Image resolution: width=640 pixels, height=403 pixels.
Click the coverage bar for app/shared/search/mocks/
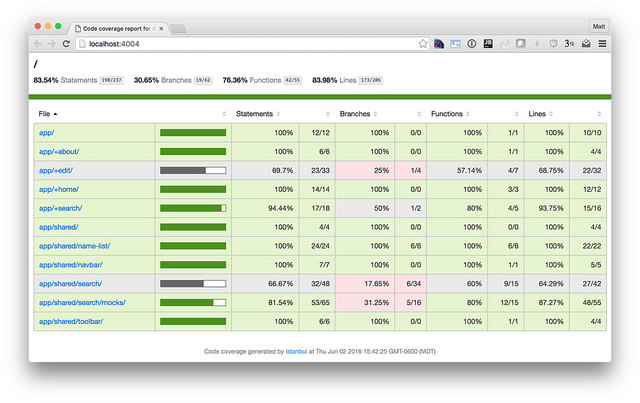(x=193, y=303)
